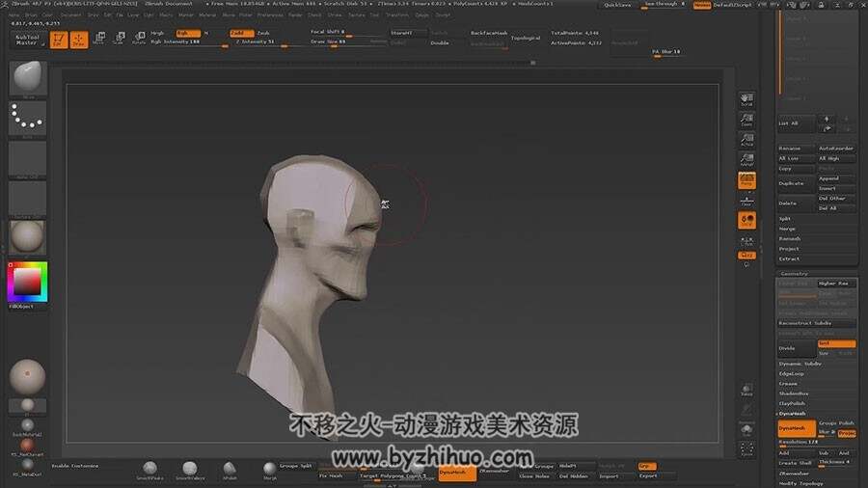This screenshot has width=868, height=488.
Task: Select the Scale transform tool
Action: pyautogui.click(x=119, y=39)
